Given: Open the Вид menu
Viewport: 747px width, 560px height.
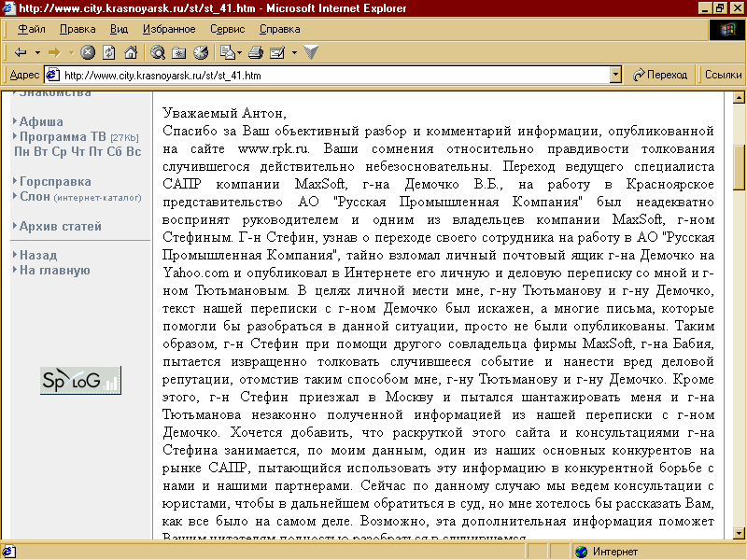Looking at the screenshot, I should (x=120, y=29).
